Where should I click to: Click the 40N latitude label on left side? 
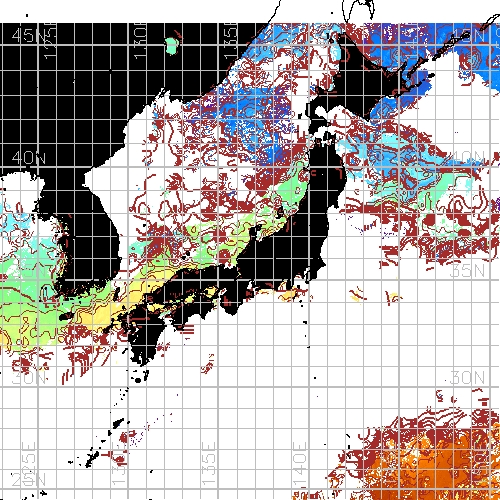(x=28, y=157)
